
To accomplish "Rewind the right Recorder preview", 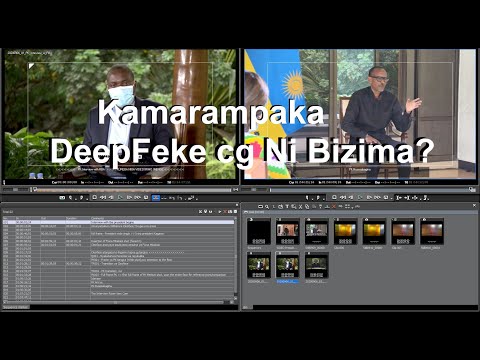I will [x=343, y=198].
